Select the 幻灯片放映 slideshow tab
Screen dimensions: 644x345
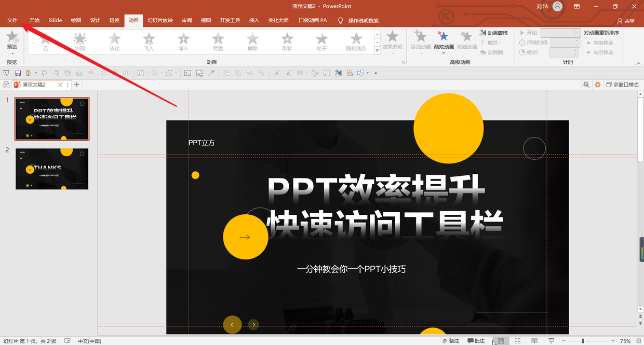click(160, 21)
